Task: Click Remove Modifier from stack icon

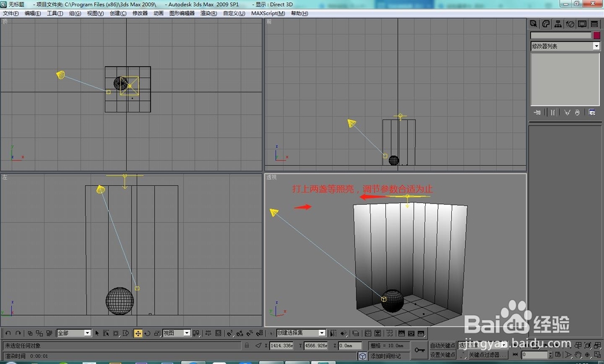Action: pos(577,112)
